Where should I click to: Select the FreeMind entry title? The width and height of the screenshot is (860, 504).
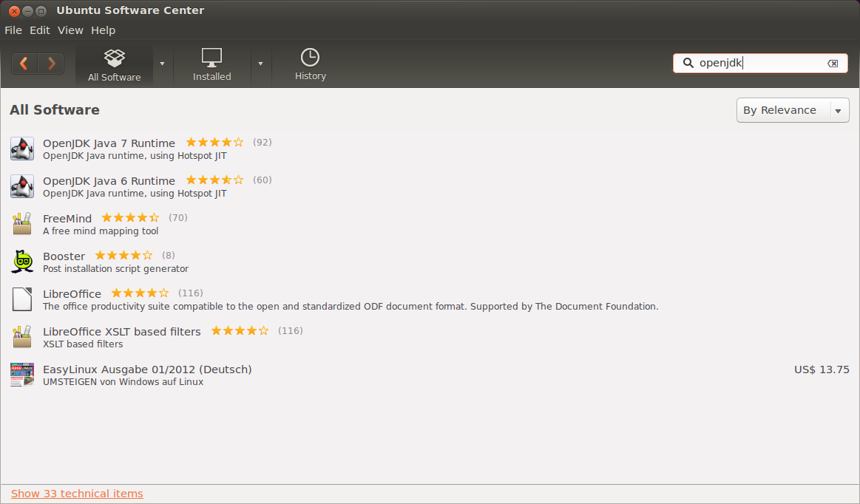click(x=67, y=218)
